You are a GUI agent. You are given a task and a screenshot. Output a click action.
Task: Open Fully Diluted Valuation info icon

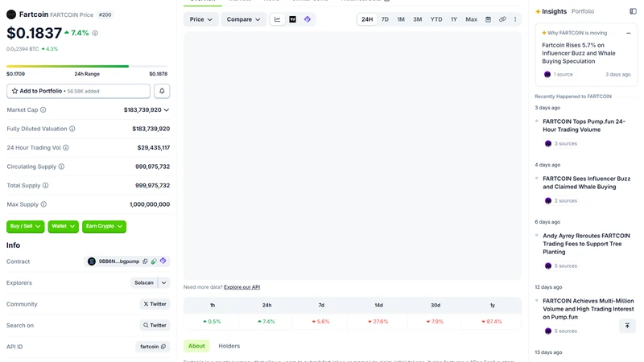coord(72,129)
